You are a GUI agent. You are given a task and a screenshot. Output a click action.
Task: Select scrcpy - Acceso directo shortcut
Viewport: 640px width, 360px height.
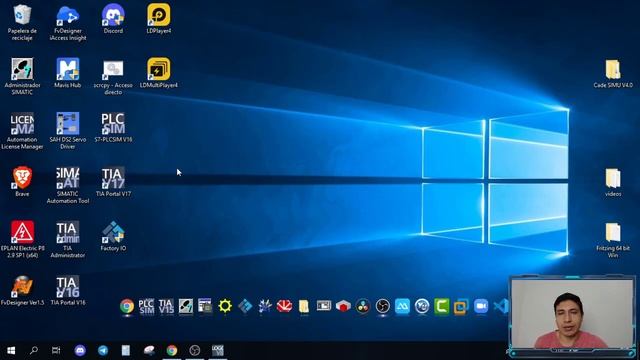click(x=113, y=77)
